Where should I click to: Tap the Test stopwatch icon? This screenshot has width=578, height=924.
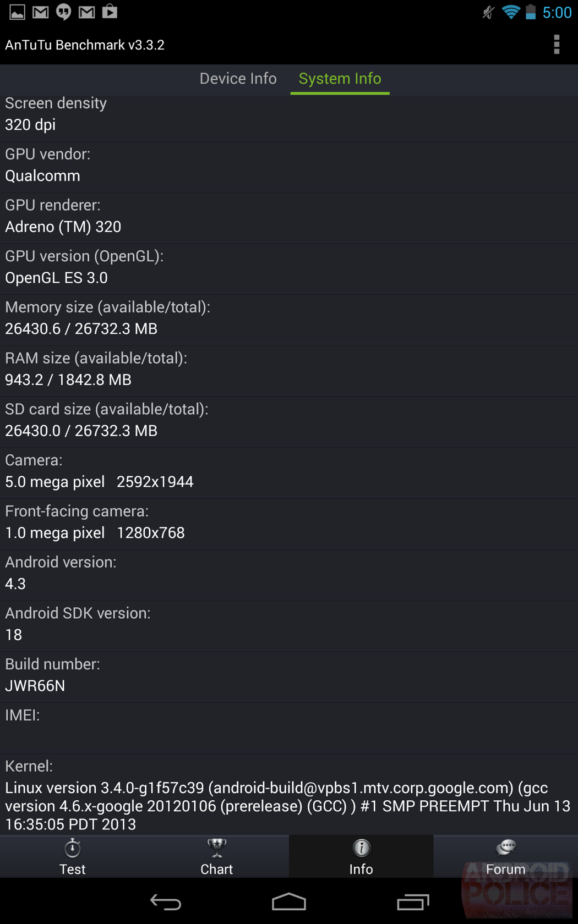click(x=72, y=849)
